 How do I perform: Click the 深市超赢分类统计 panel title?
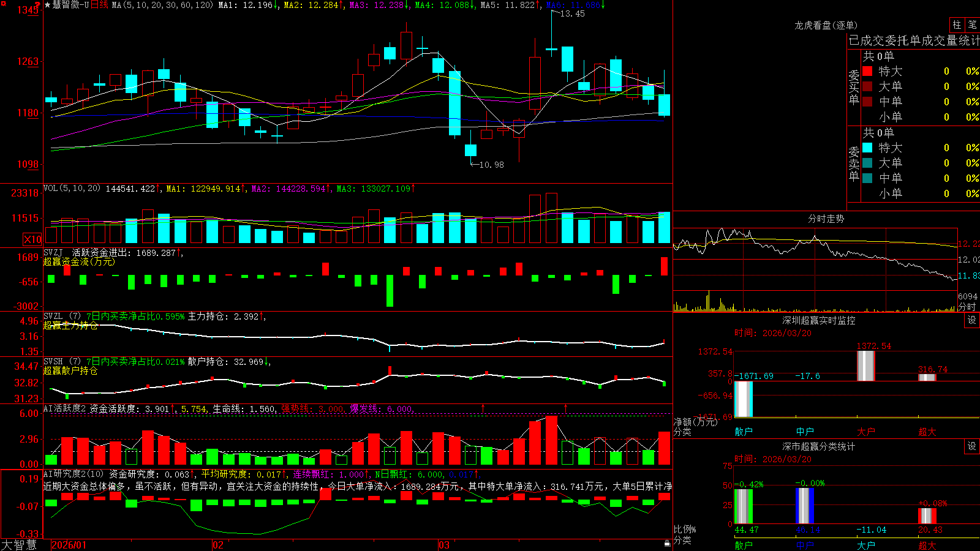819,446
